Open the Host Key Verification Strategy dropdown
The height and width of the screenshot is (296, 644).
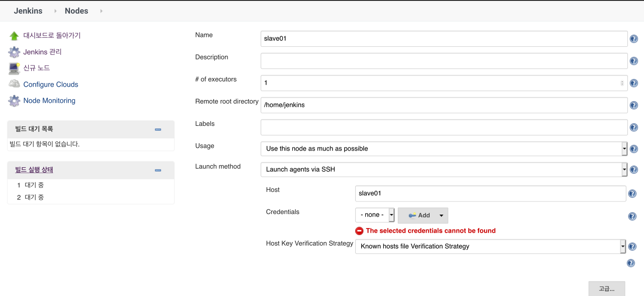pyautogui.click(x=491, y=246)
